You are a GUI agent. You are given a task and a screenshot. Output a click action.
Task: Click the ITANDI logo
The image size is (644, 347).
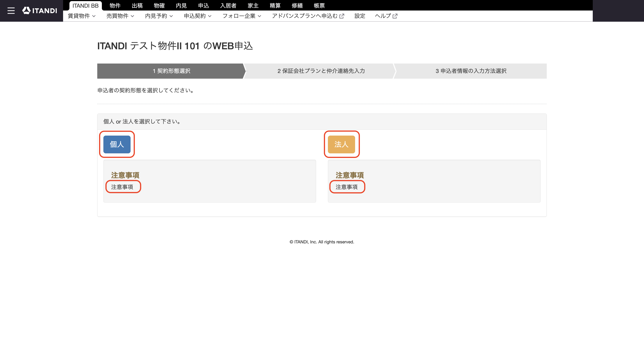coord(39,11)
